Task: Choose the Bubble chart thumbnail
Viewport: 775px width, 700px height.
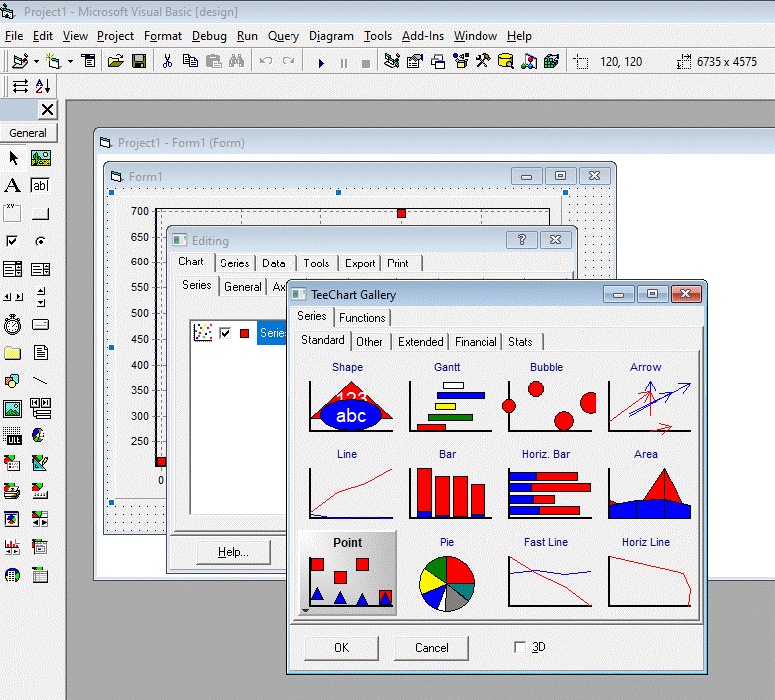Action: tap(546, 400)
